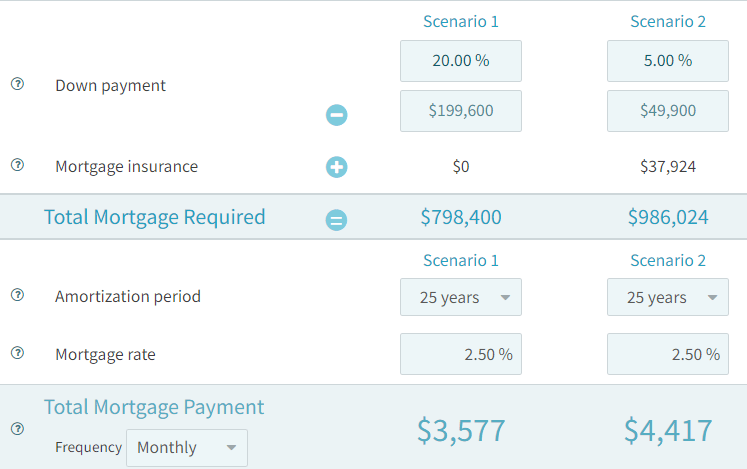This screenshot has width=747, height=469.
Task: Collapse Total Mortgage Required minus icon
Action: [x=337, y=219]
